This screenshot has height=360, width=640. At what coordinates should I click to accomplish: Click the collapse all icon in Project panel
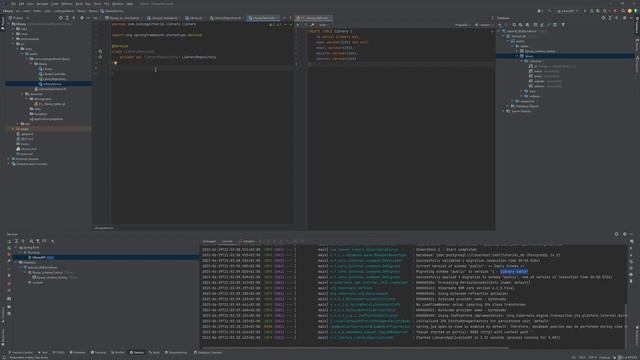74,18
